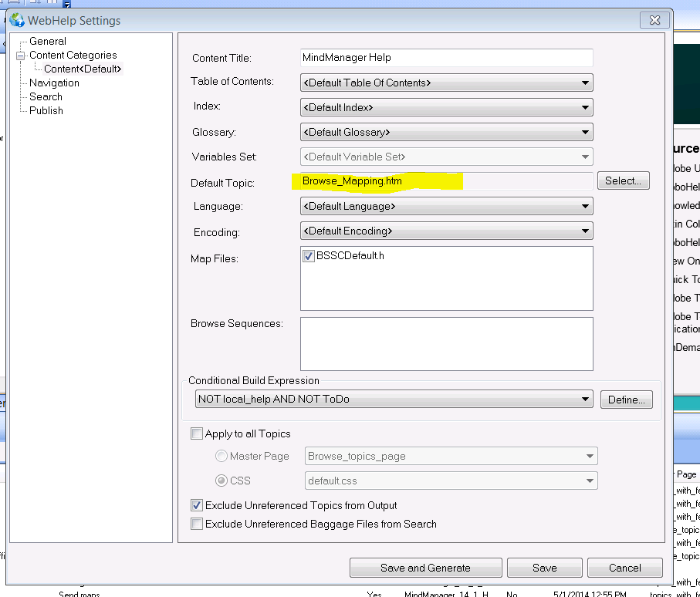Open the Conditional Build Expression dropdown
This screenshot has height=597, width=700.
[x=394, y=399]
